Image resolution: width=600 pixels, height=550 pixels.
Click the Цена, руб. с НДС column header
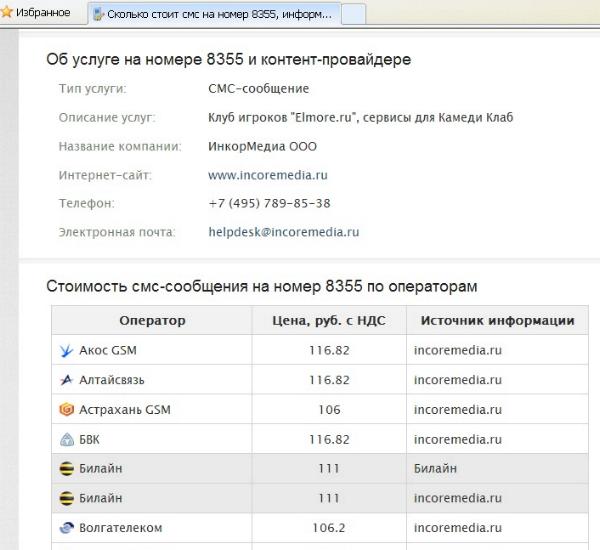(329, 320)
